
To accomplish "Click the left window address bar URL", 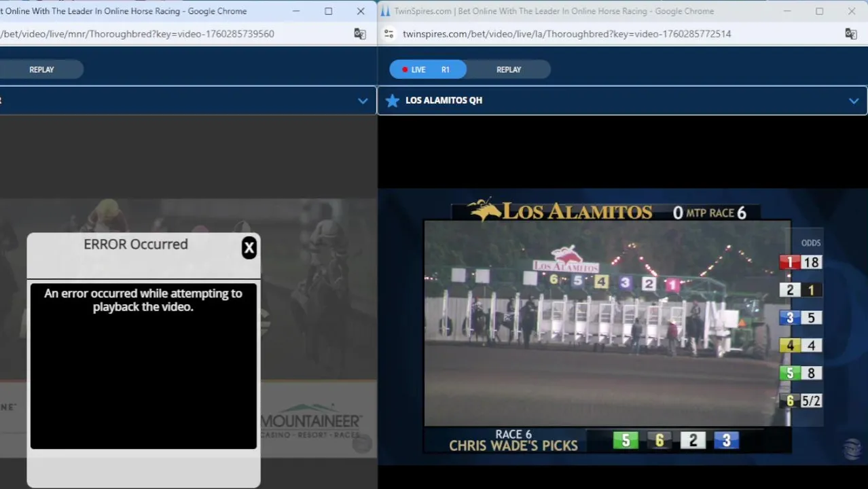I will click(137, 34).
